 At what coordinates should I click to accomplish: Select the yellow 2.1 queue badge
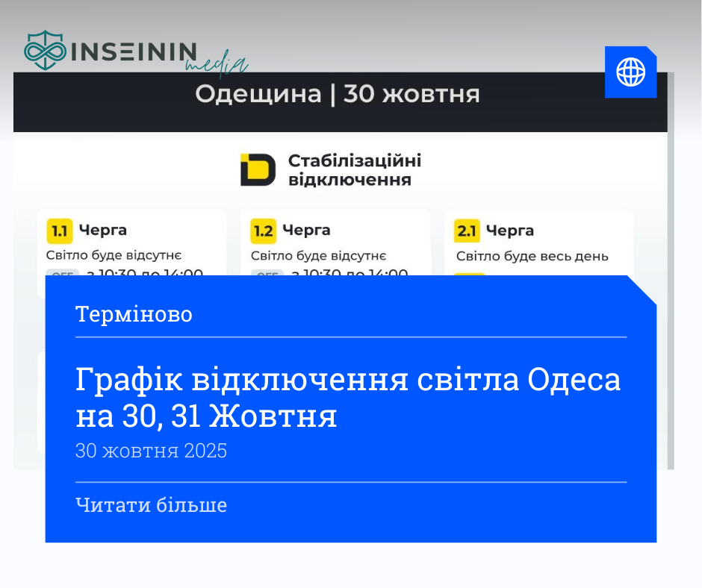point(466,231)
